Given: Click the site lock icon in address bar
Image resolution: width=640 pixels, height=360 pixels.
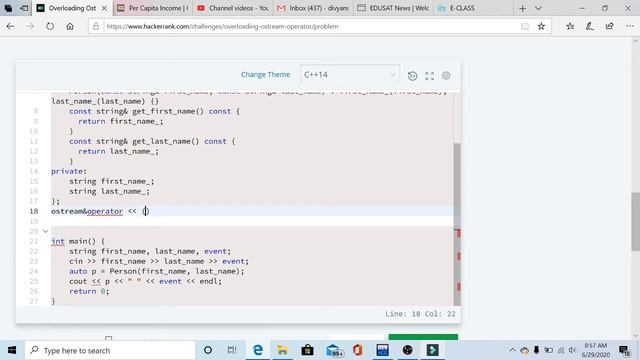Looking at the screenshot, I should [x=96, y=27].
